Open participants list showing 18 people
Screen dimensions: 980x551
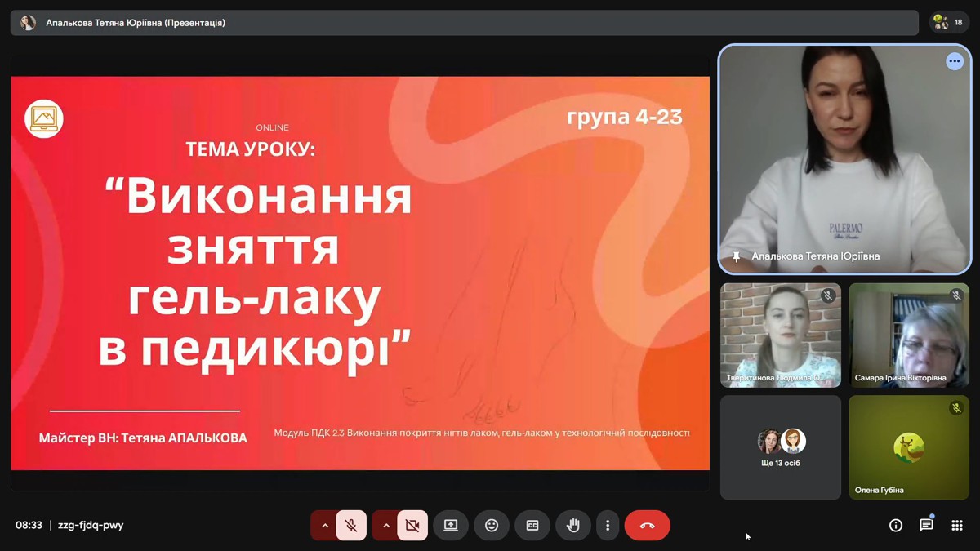point(949,23)
